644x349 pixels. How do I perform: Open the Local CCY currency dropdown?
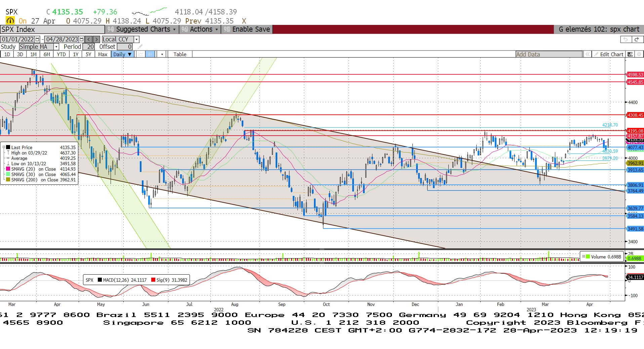pyautogui.click(x=136, y=39)
